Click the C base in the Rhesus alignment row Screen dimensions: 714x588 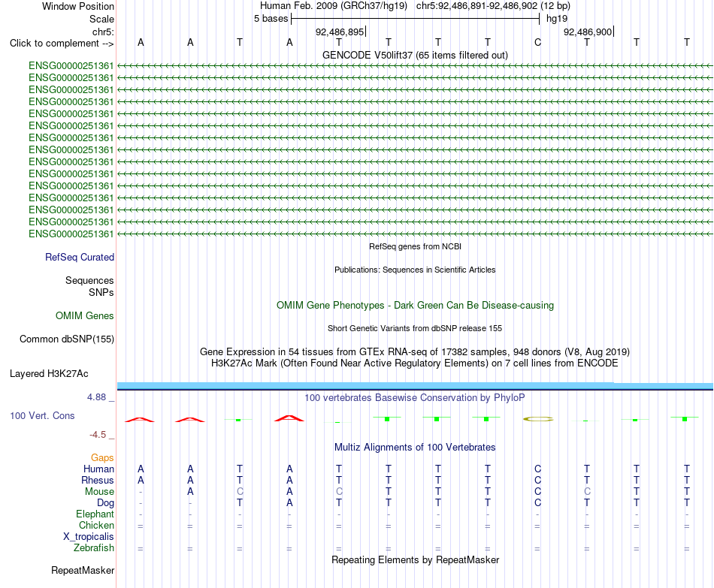(x=537, y=480)
